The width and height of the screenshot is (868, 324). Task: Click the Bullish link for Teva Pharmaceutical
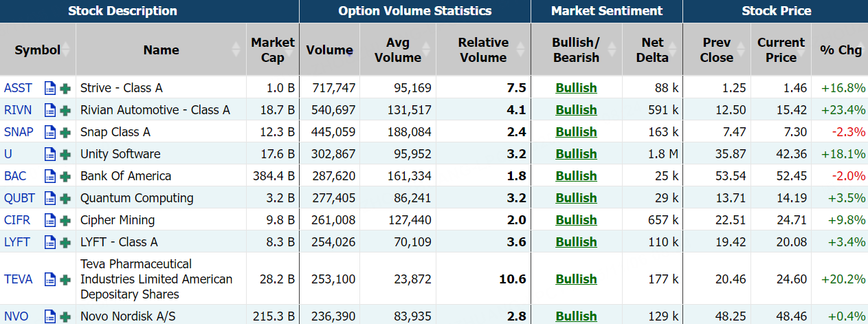[576, 279]
